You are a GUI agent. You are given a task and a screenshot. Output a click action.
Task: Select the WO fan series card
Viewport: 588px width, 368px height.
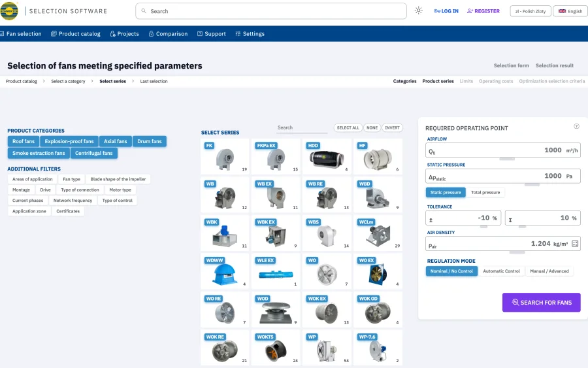pyautogui.click(x=327, y=271)
